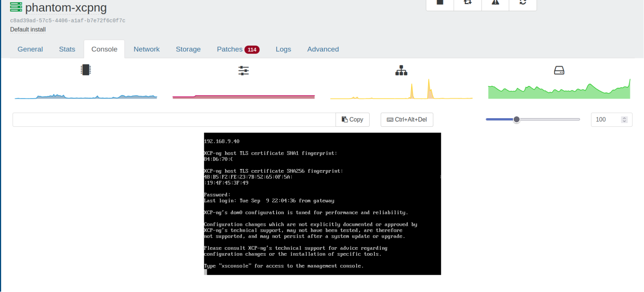
Task: Open the Patches tab with 114 badge
Action: click(238, 49)
